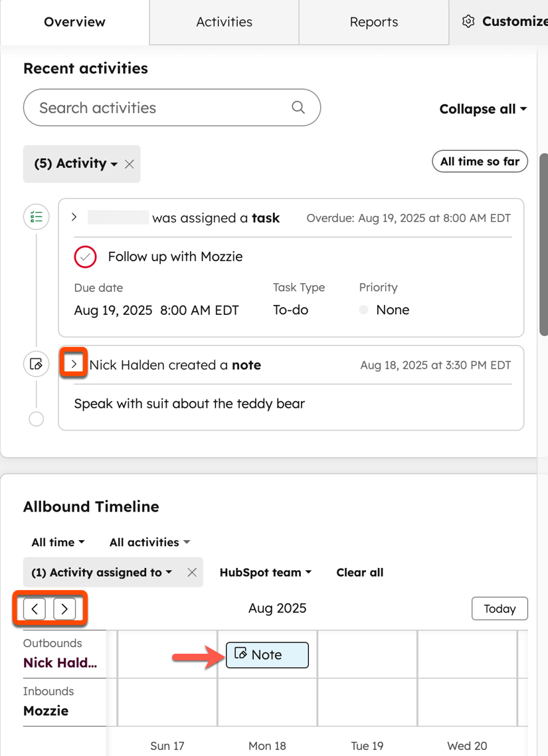Select the task icon on the activity timeline

36,217
